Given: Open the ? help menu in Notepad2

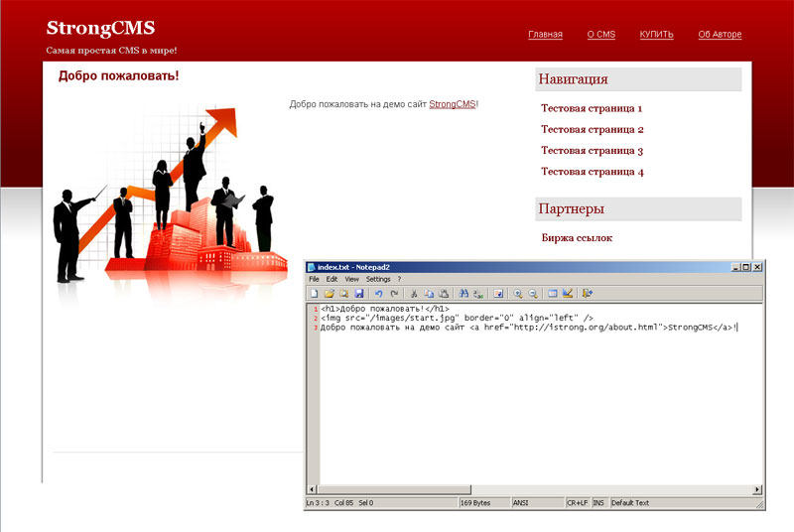Looking at the screenshot, I should (399, 279).
